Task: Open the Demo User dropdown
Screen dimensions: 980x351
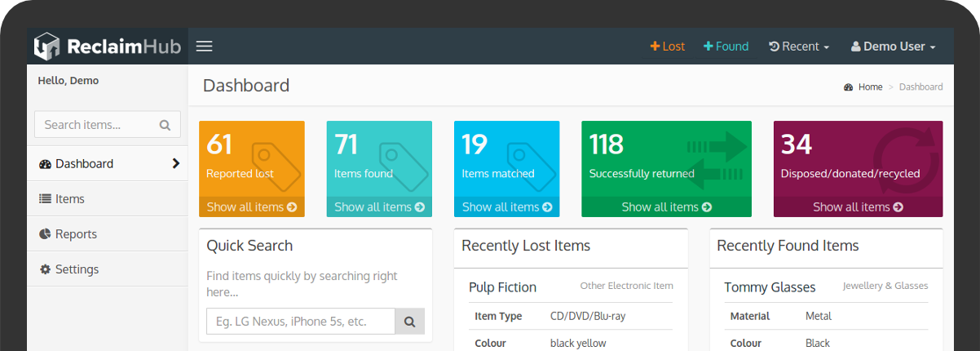Action: tap(893, 47)
